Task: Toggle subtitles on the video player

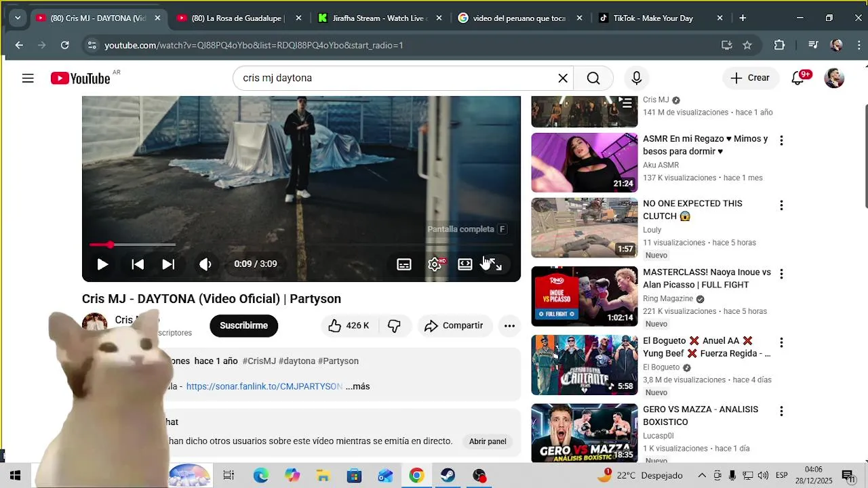Action: click(x=403, y=264)
